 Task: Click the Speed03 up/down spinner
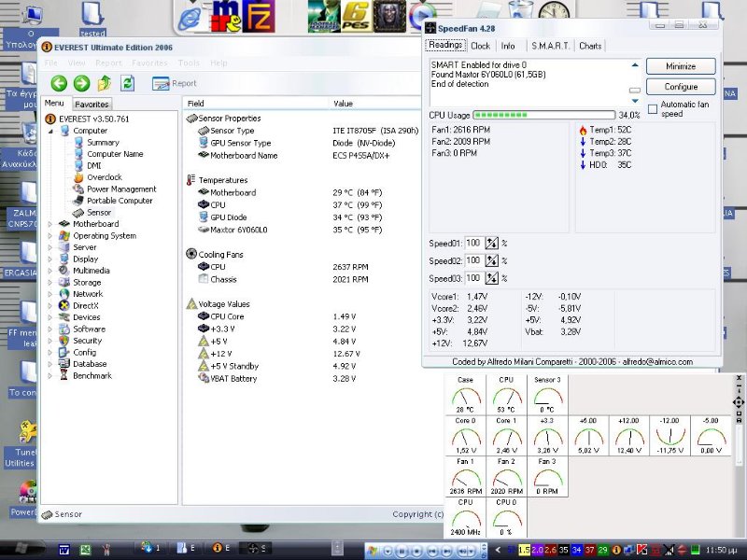click(x=492, y=278)
